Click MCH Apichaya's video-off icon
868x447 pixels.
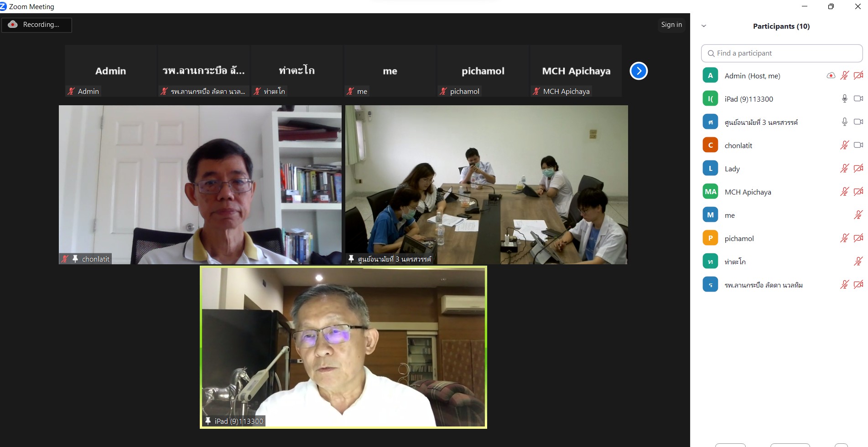[858, 192]
